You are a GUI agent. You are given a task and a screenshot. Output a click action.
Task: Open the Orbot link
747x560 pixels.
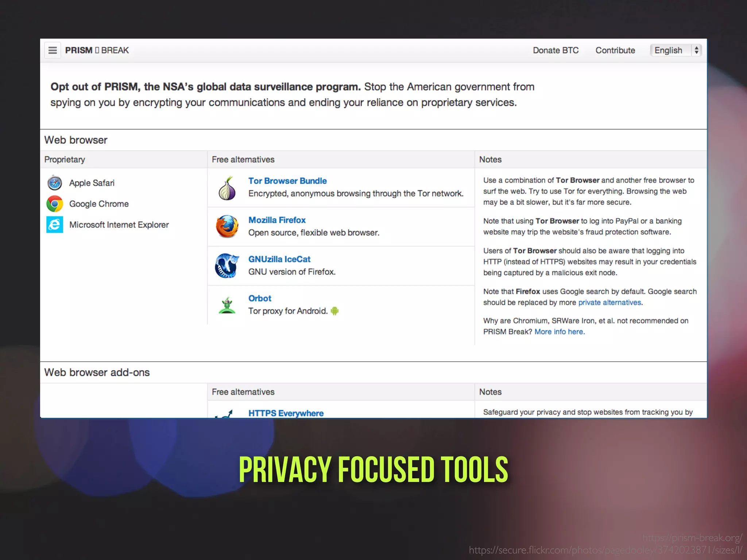pyautogui.click(x=260, y=298)
